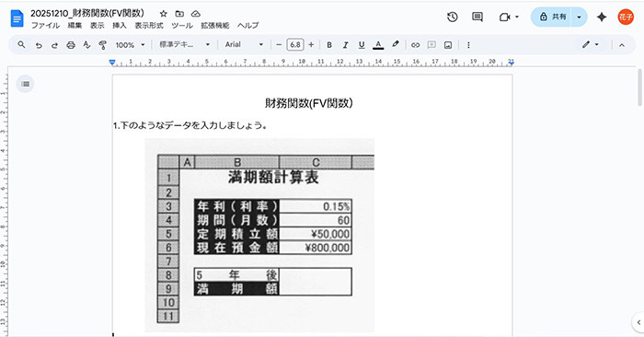Click the heading 財務関数(FV関数) in document

click(x=308, y=103)
